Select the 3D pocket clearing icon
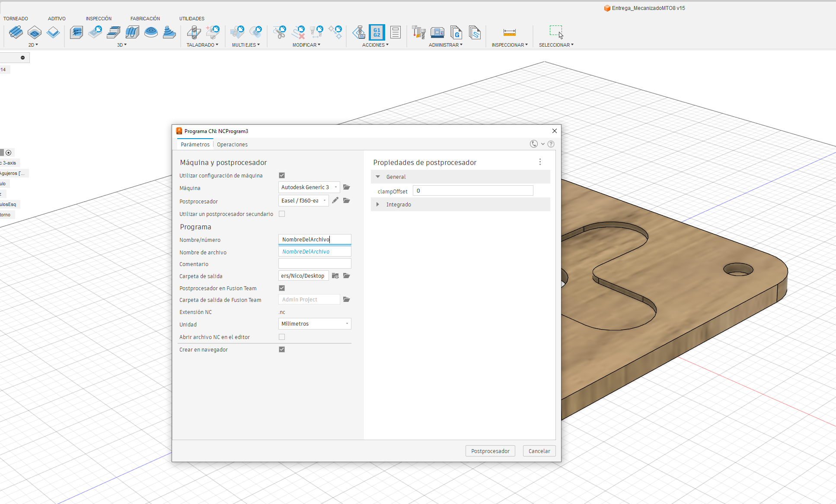The width and height of the screenshot is (836, 504). pyautogui.click(x=95, y=32)
